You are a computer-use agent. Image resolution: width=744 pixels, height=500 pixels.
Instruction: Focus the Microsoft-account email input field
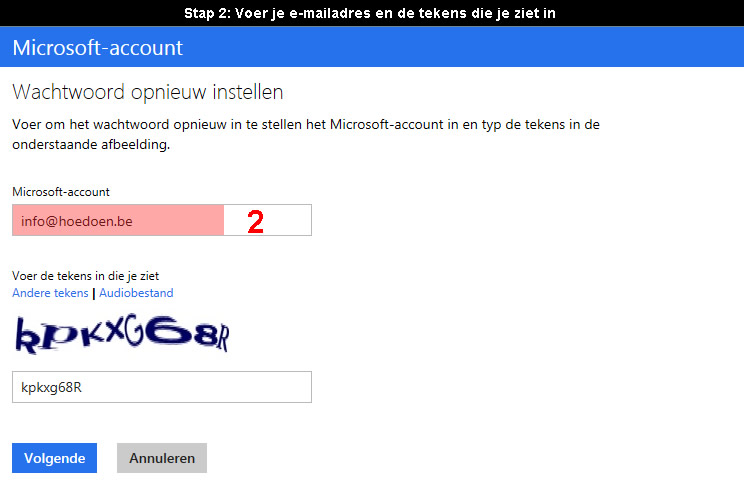coord(162,220)
